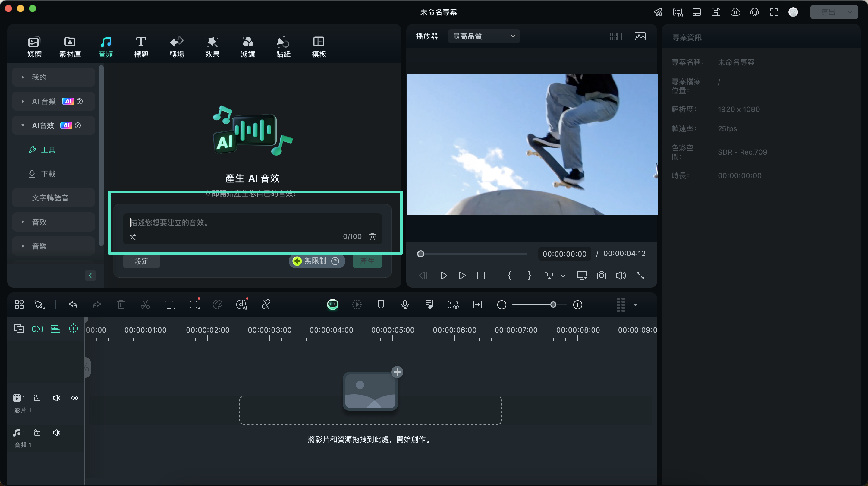Open the support headset icon
The image size is (868, 486).
(x=754, y=12)
